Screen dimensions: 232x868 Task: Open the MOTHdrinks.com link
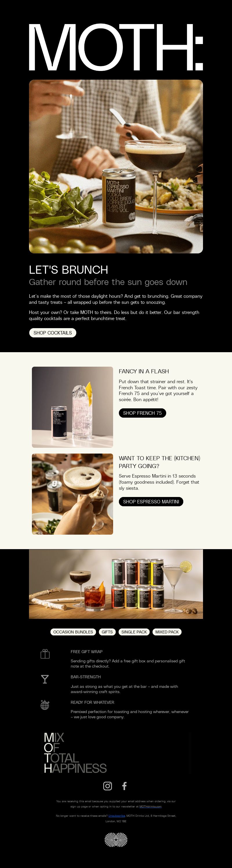(x=151, y=807)
